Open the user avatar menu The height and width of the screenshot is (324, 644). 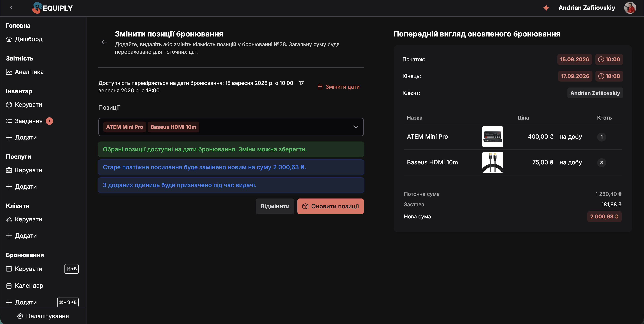630,8
